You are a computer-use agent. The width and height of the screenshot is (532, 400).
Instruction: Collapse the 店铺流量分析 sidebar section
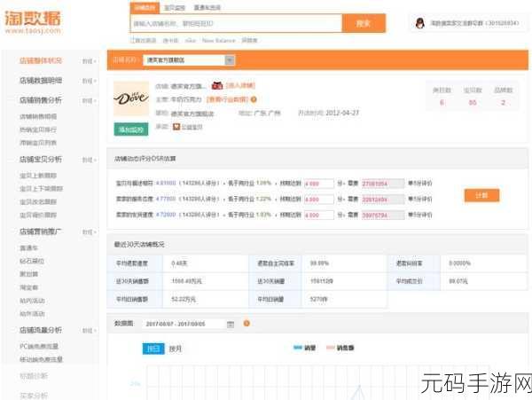pyautogui.click(x=90, y=331)
